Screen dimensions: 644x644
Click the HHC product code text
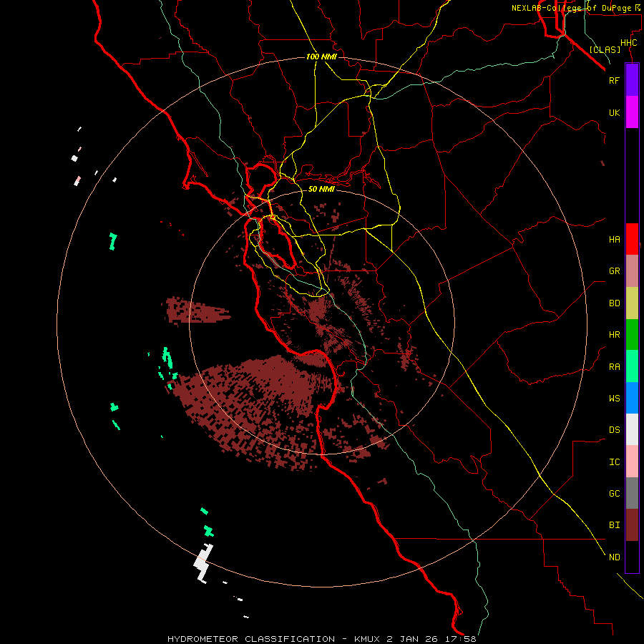628,43
